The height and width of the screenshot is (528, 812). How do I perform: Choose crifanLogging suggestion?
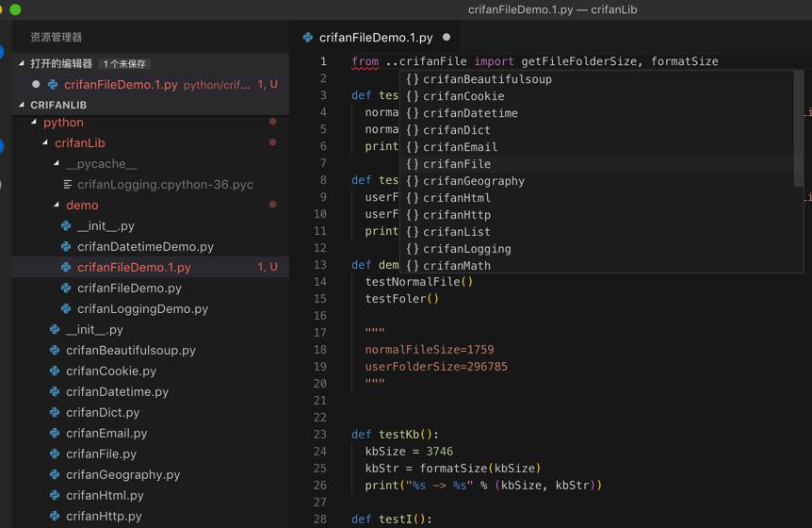point(596,249)
